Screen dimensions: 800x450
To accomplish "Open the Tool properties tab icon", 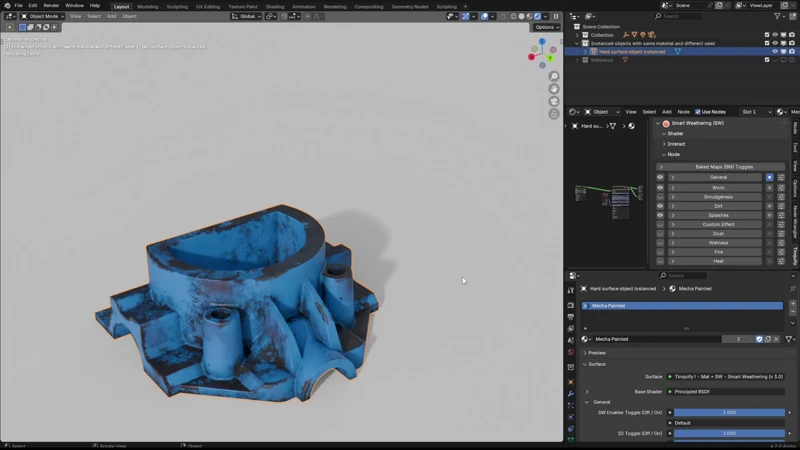I will click(x=570, y=290).
